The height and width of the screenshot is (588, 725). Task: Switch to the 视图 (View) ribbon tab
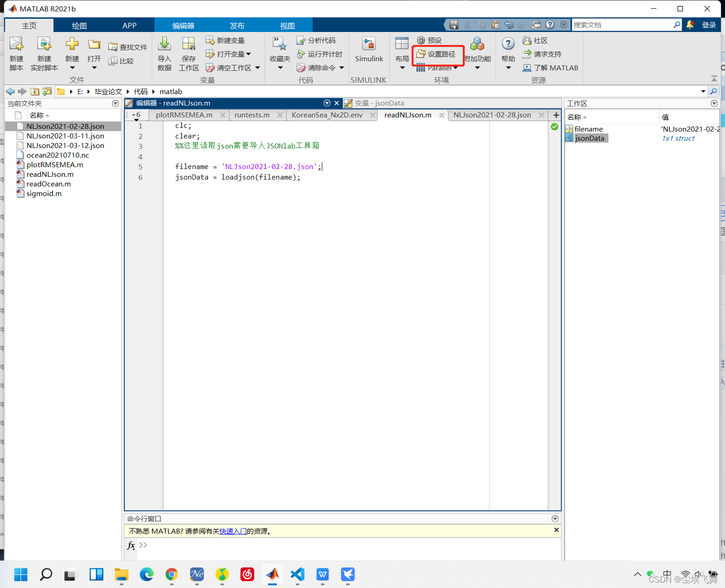coord(287,26)
